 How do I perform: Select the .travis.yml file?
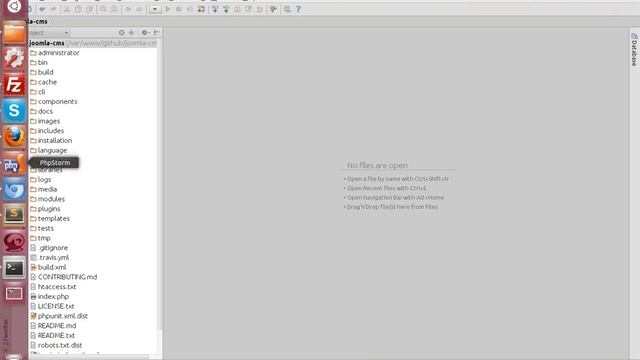pos(50,258)
